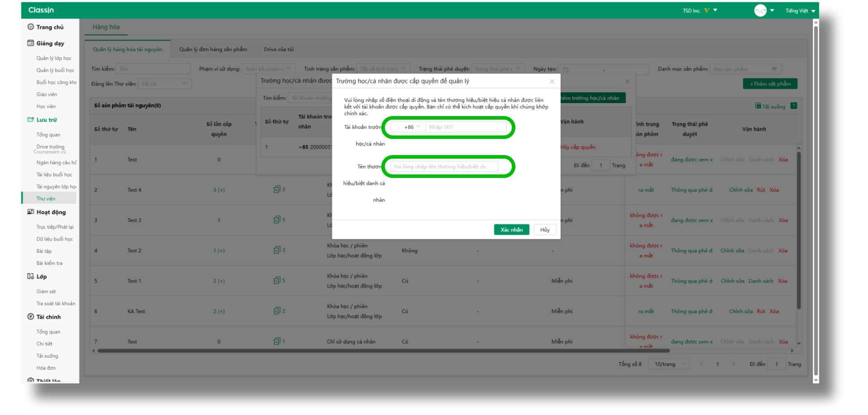Open the Drive của tôi tab
This screenshot has height=415, width=868.
[279, 49]
